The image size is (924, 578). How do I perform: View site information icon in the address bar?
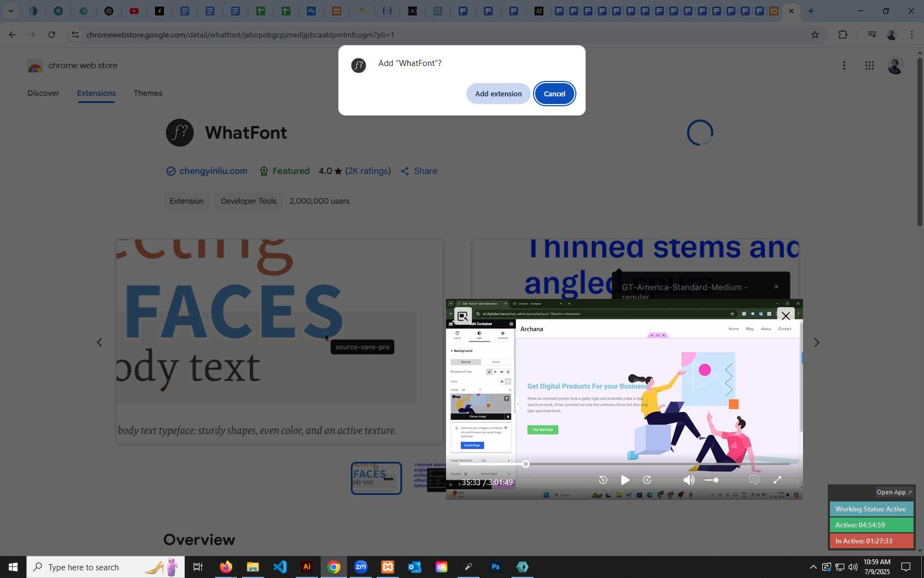[75, 35]
